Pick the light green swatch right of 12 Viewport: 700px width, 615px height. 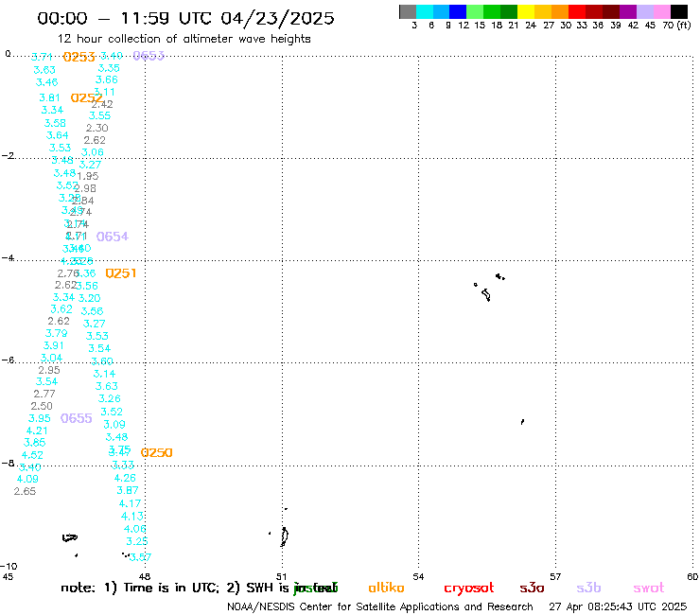(475, 11)
